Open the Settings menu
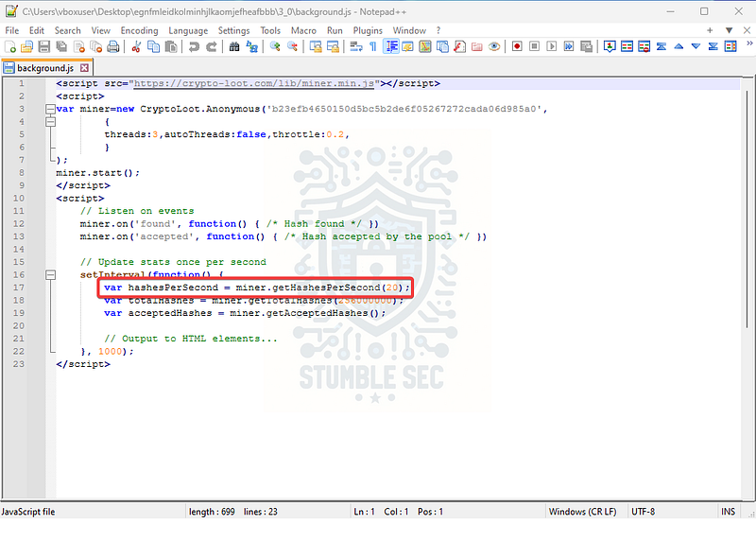 (233, 30)
